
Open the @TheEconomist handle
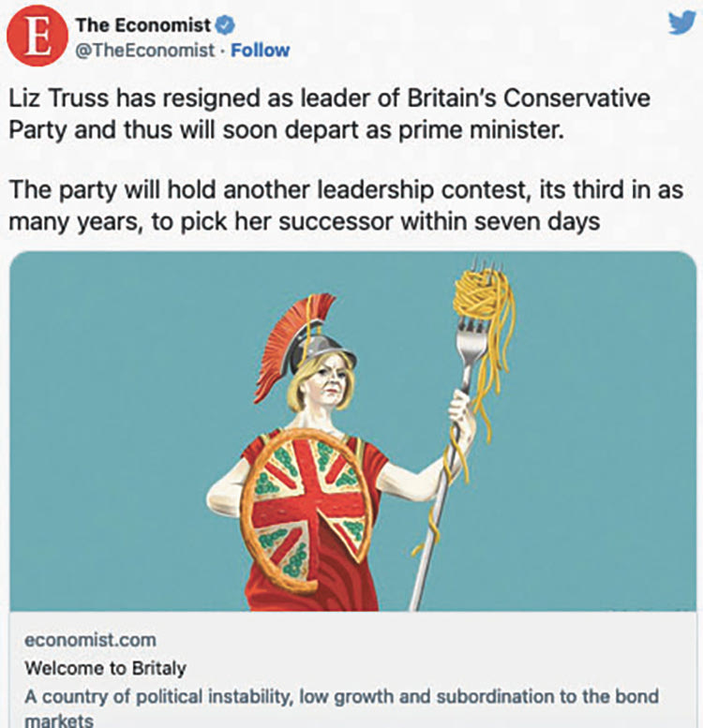click(145, 50)
